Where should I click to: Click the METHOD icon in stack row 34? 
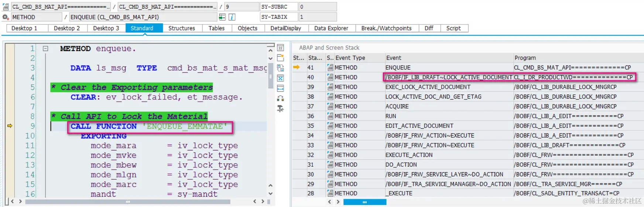(x=330, y=135)
